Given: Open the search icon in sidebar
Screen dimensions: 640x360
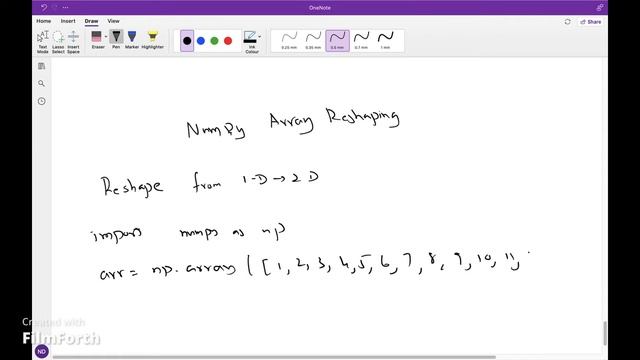Looking at the screenshot, I should (42, 84).
